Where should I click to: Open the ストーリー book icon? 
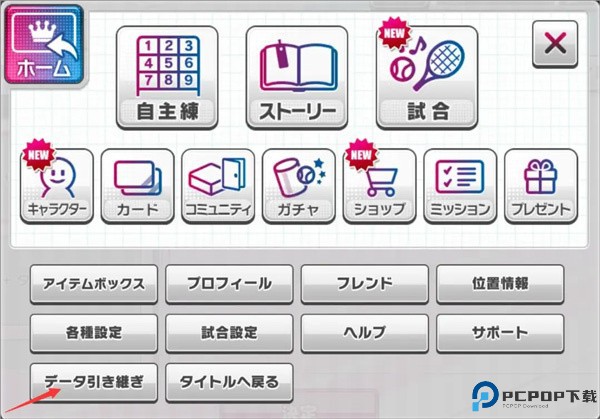[x=297, y=78]
